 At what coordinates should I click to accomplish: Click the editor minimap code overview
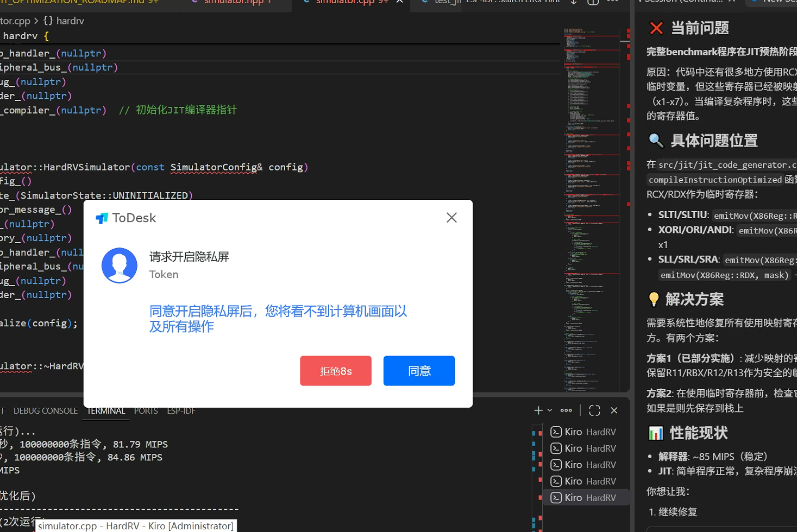592,209
